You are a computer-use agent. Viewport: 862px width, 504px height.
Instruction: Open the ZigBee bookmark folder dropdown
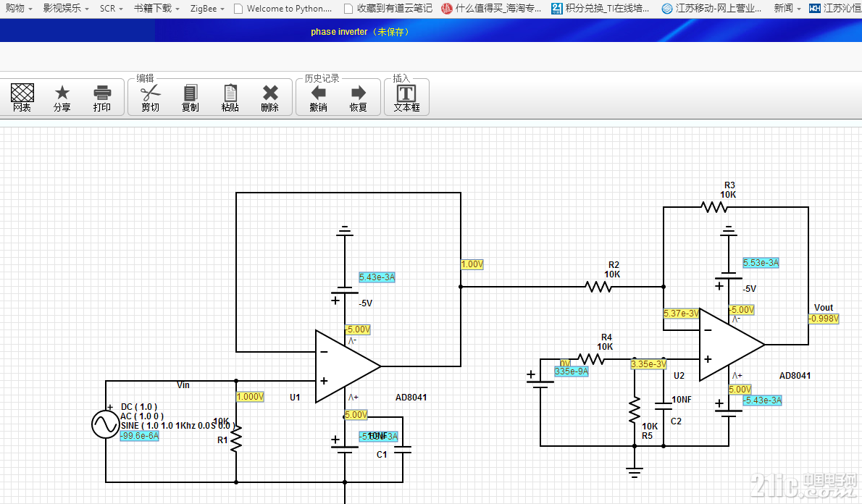207,8
